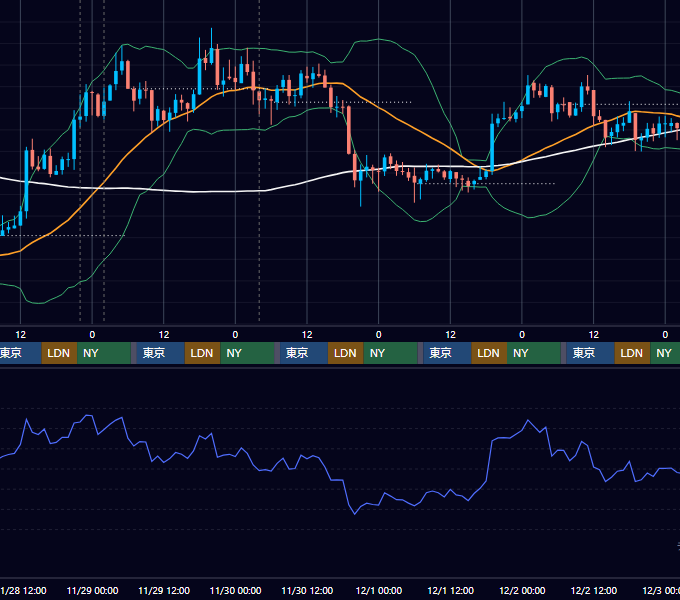Click the "0" hour label above 11/30 00:00
This screenshot has width=680, height=600.
235,335
